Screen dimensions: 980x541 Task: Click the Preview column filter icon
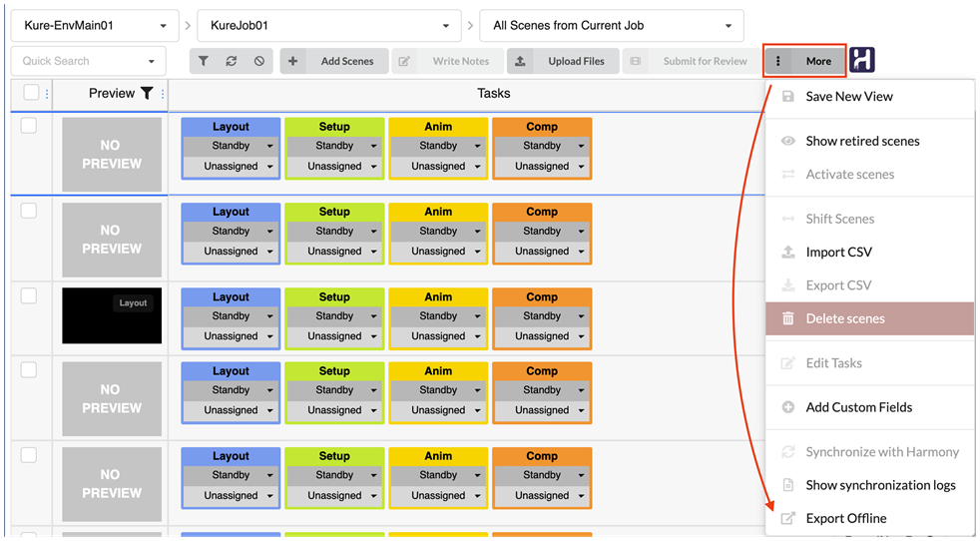[x=147, y=94]
